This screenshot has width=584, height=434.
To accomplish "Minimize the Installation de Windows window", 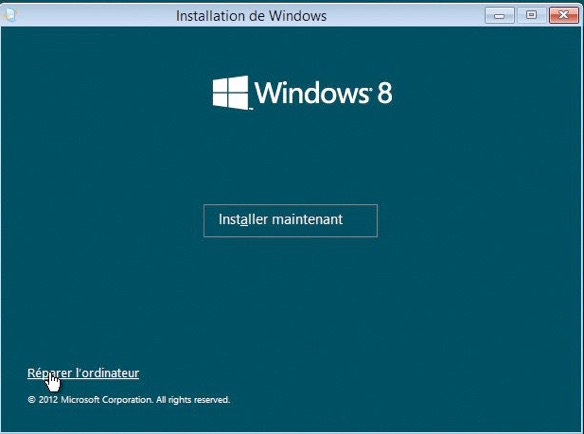I will pyautogui.click(x=499, y=16).
